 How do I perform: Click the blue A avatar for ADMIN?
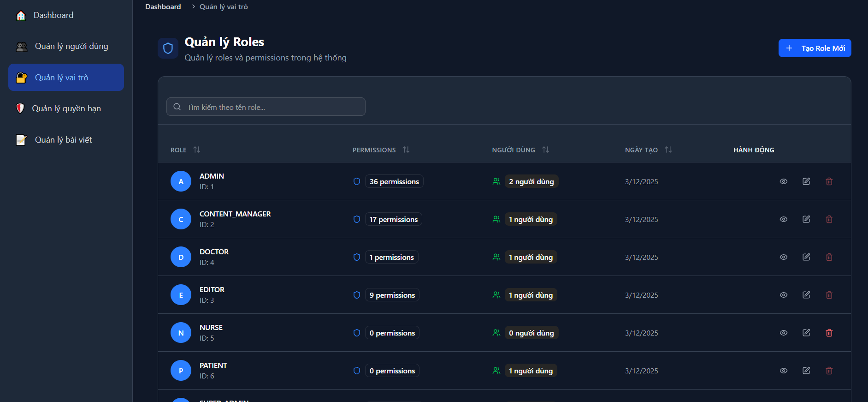[x=181, y=181]
